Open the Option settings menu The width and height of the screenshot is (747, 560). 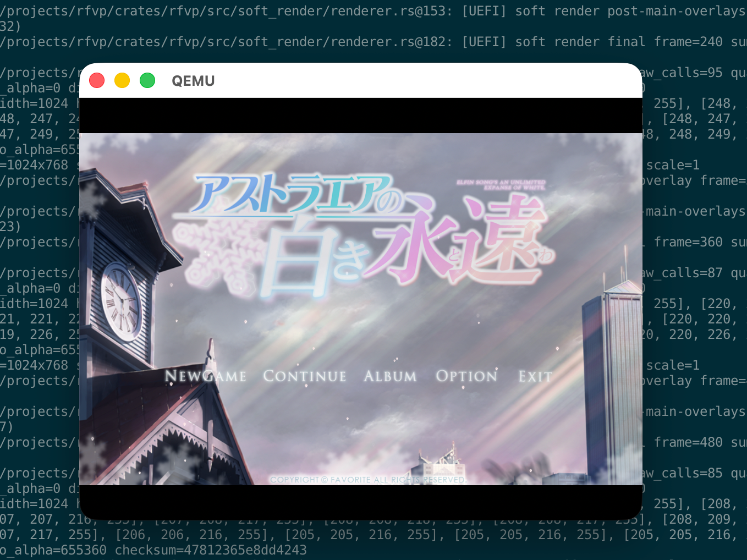(466, 376)
